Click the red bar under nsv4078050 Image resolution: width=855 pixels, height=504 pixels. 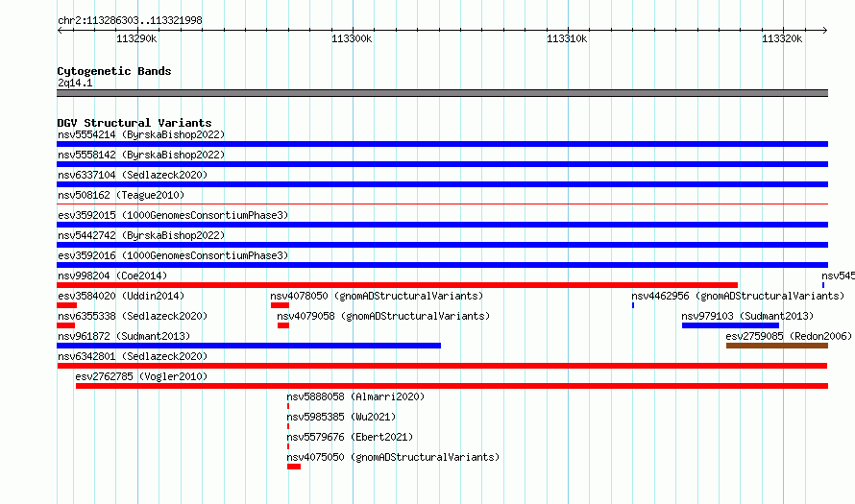click(x=280, y=305)
